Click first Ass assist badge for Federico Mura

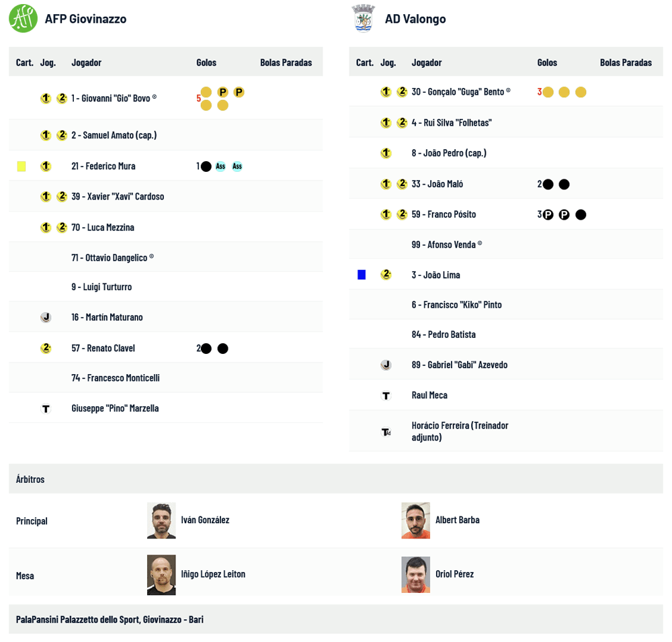(x=220, y=166)
